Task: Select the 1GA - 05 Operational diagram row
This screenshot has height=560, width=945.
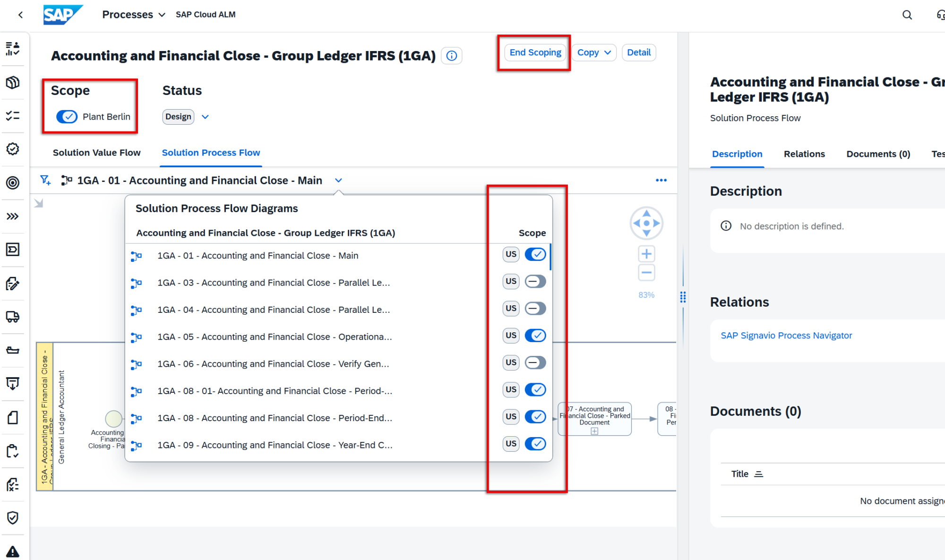Action: pos(274,337)
